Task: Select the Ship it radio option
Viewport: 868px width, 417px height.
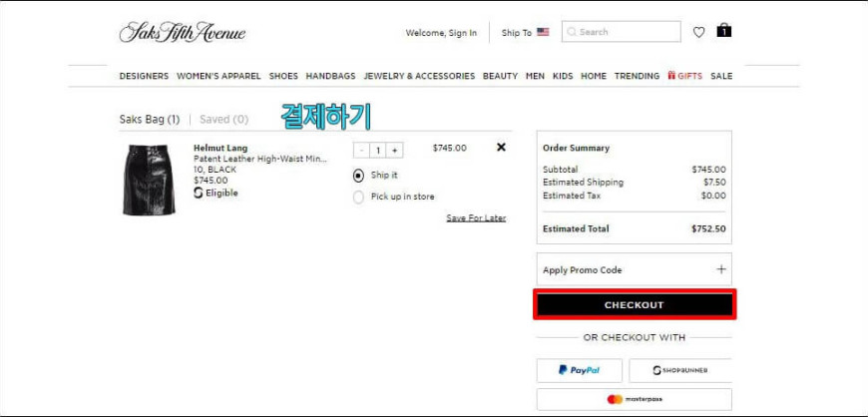Action: point(359,176)
